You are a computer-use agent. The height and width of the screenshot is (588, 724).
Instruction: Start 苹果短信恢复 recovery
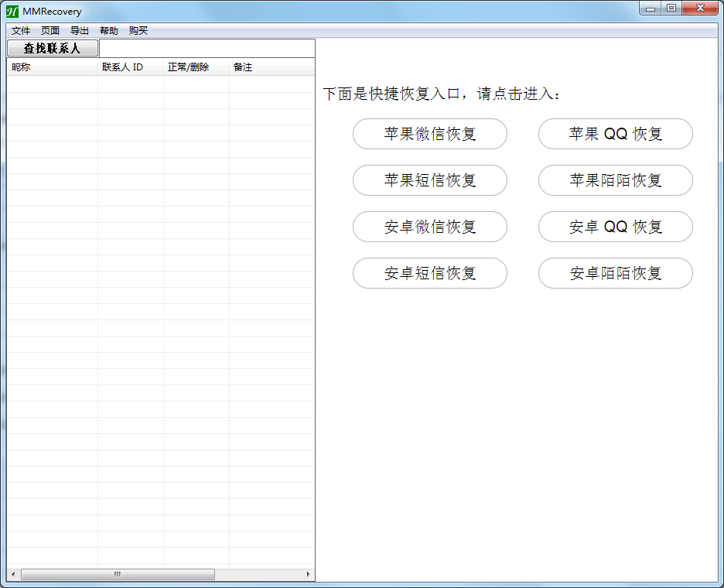point(430,180)
